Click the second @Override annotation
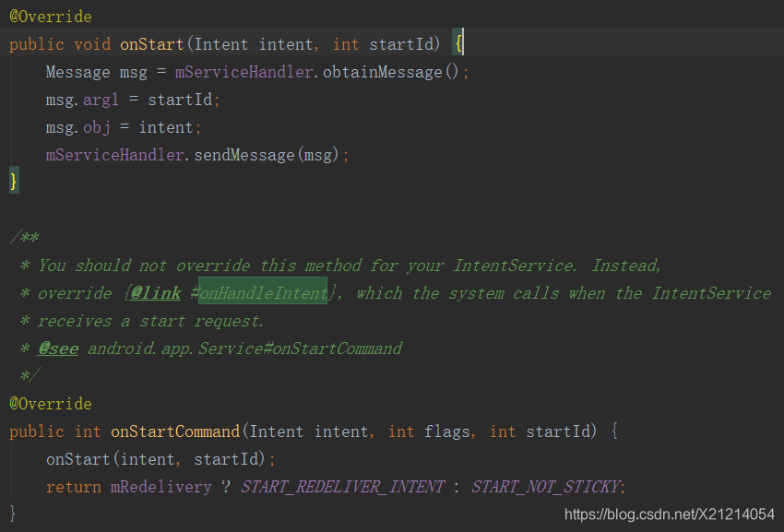 (50, 403)
